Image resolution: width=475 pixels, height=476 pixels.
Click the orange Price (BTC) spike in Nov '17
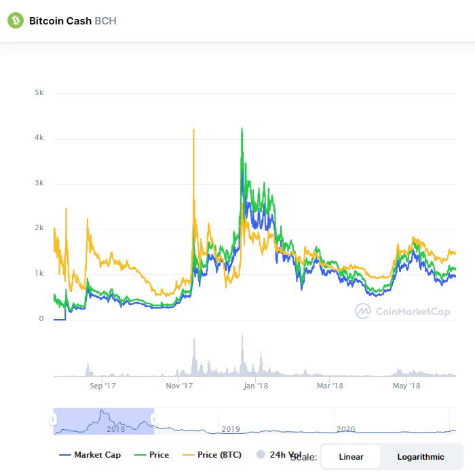pos(193,131)
